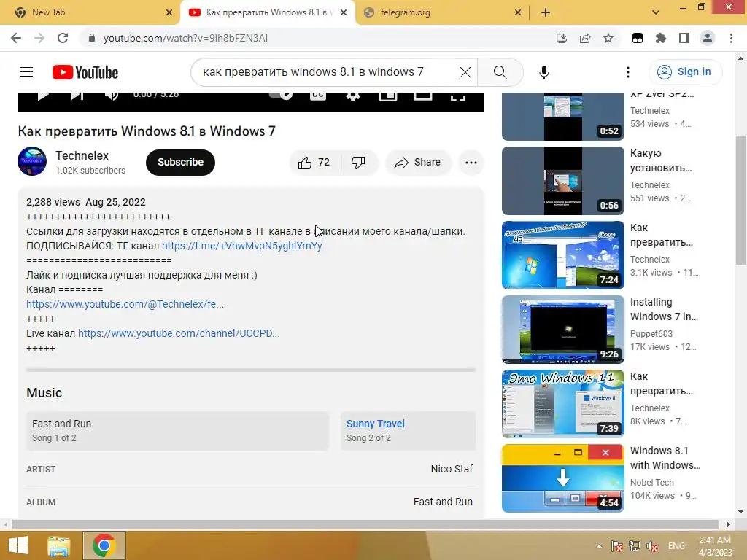Play the video
Image resolution: width=747 pixels, height=560 pixels.
tap(43, 96)
